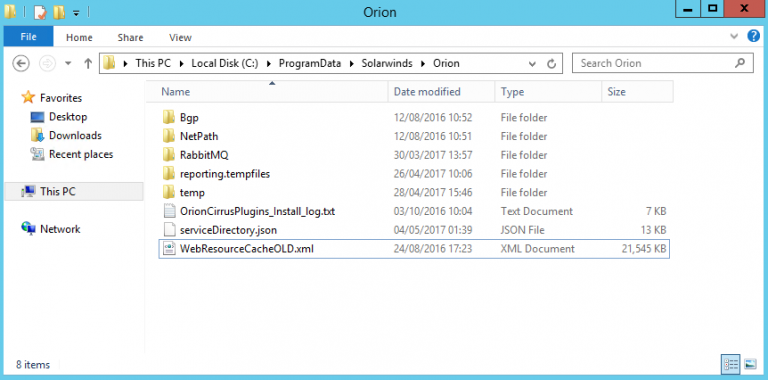This screenshot has width=768, height=380.
Task: Switch to details view layout
Action: (x=730, y=364)
